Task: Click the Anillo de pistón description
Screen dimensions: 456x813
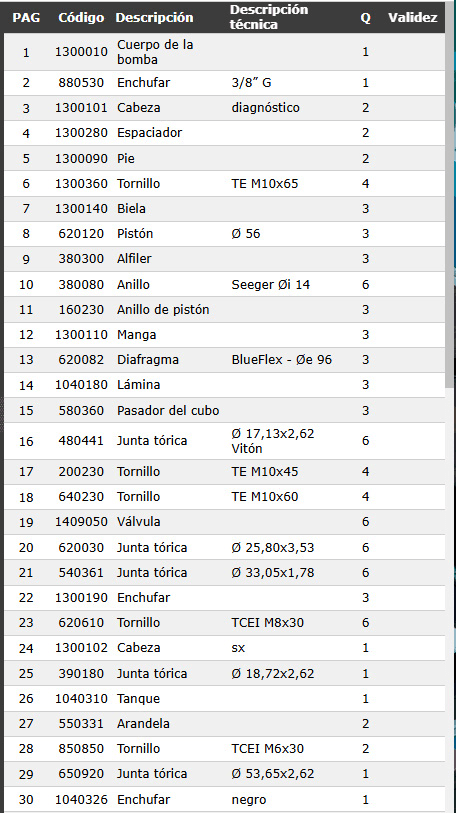Action: [163, 310]
